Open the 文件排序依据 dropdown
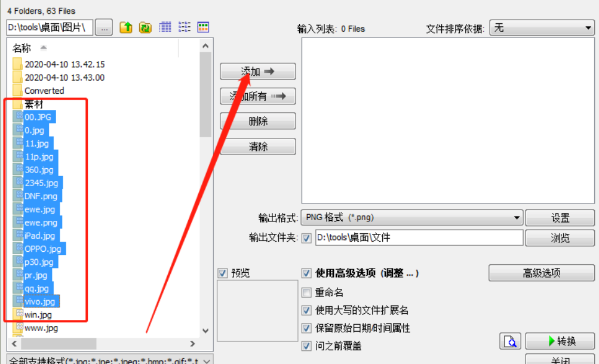Image resolution: width=599 pixels, height=364 pixels. [542, 28]
